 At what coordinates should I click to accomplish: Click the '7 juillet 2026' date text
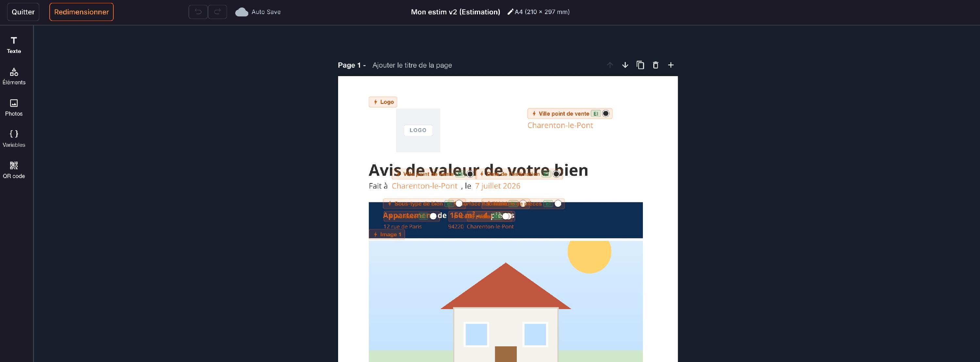pos(498,186)
